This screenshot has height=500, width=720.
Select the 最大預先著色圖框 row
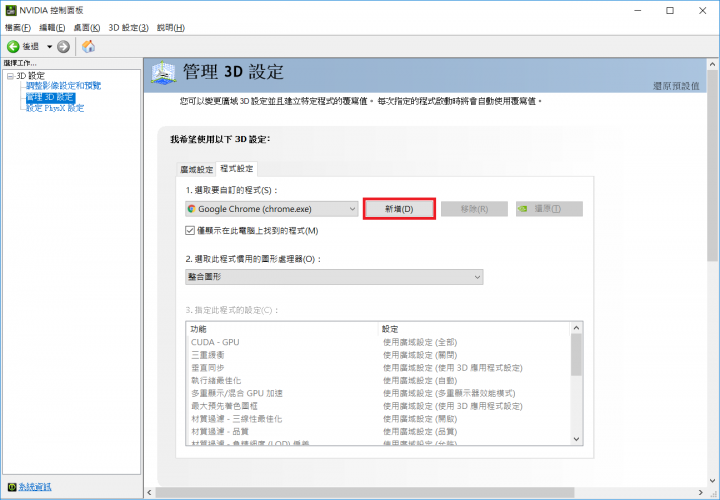[378, 406]
